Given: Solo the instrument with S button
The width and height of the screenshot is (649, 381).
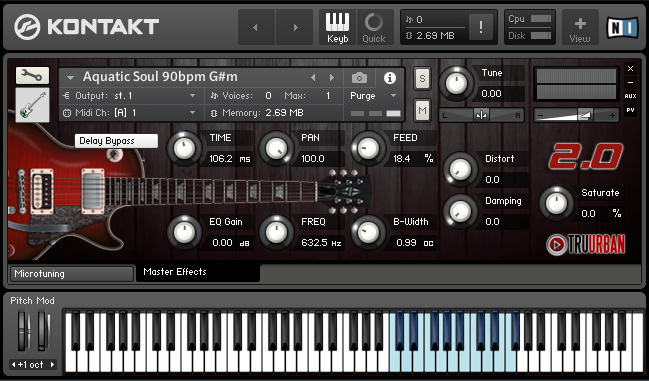Looking at the screenshot, I should click(x=422, y=78).
